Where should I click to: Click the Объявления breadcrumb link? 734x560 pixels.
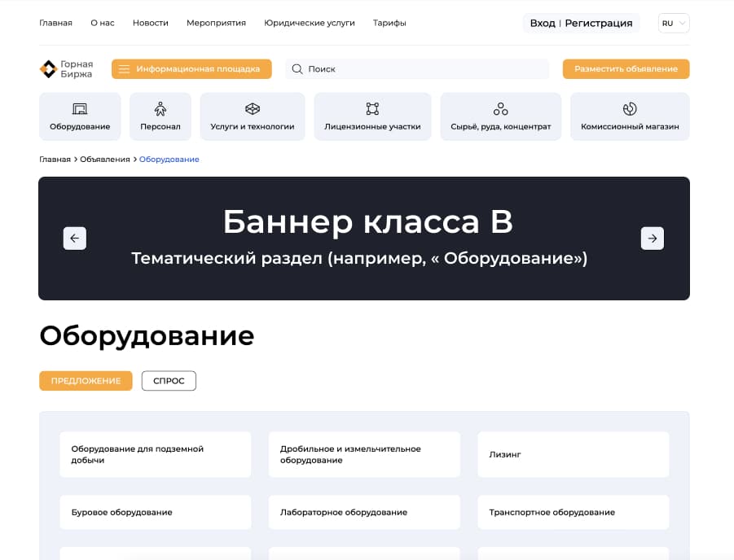click(x=105, y=160)
